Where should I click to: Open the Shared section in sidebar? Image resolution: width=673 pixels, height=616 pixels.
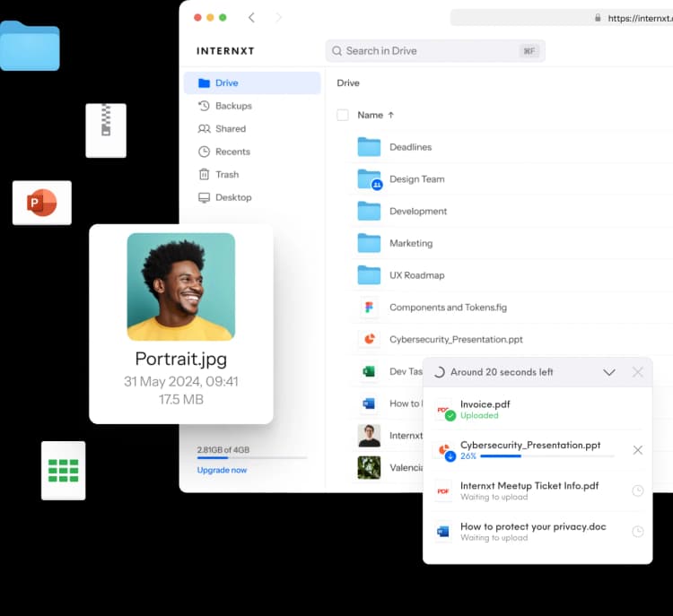[230, 129]
